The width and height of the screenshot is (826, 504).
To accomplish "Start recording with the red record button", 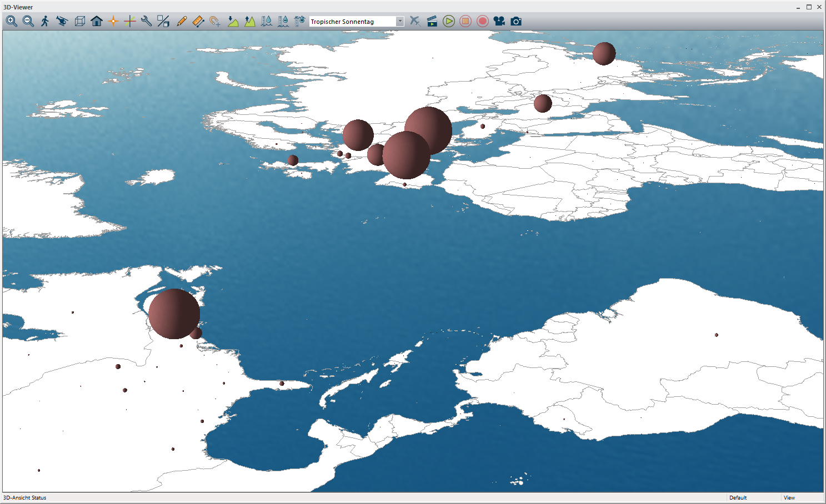I will [483, 21].
